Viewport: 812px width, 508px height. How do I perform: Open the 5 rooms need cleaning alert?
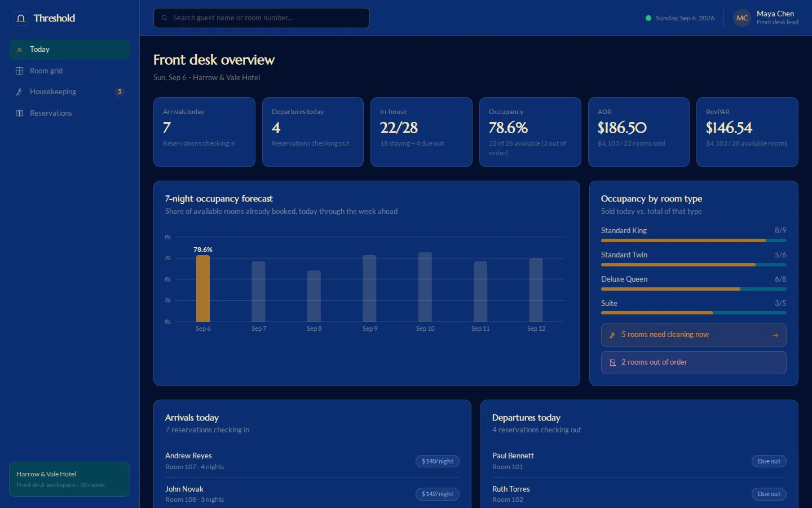click(x=694, y=335)
